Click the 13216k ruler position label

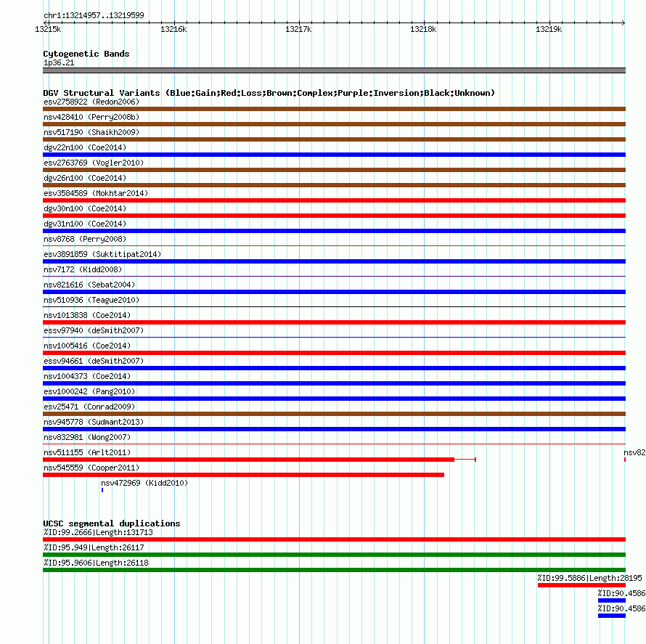[173, 29]
